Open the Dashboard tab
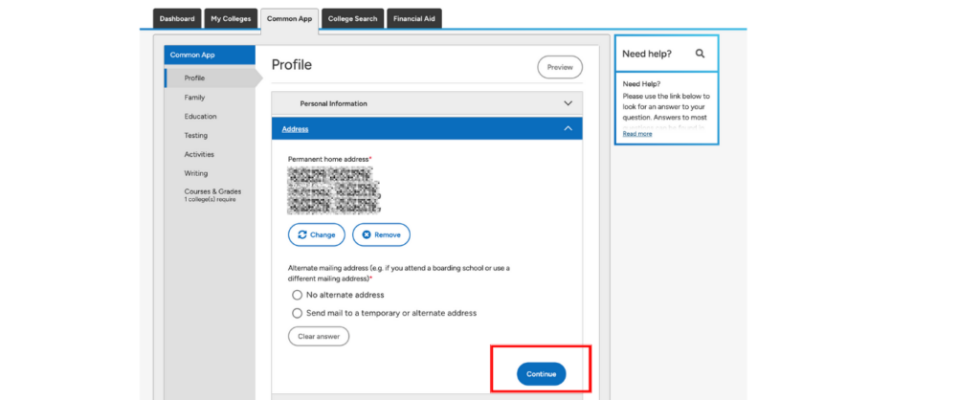Image resolution: width=980 pixels, height=400 pixels. [x=177, y=19]
